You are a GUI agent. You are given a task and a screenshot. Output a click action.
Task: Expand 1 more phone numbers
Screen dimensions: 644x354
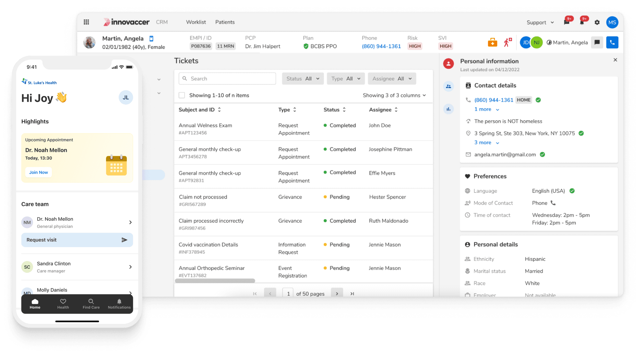coord(486,109)
